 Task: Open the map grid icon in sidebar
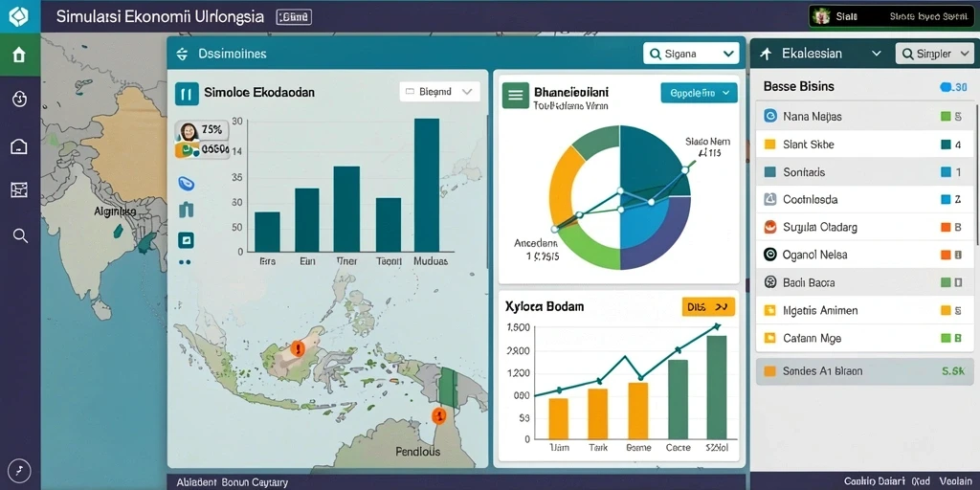tap(19, 190)
